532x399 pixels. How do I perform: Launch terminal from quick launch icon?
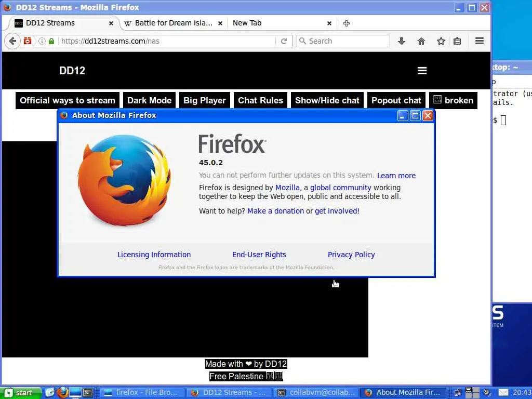point(88,393)
